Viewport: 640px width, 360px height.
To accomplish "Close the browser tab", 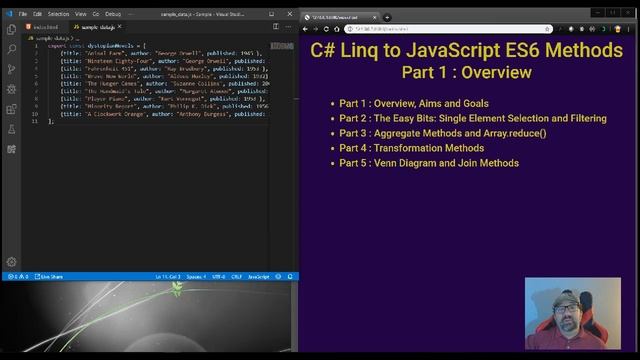I will point(374,18).
